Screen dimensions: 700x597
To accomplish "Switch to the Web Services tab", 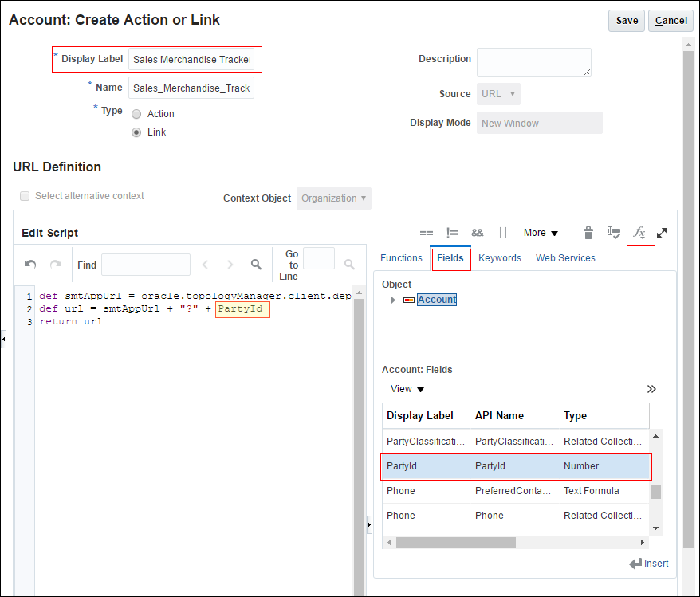I will click(565, 258).
